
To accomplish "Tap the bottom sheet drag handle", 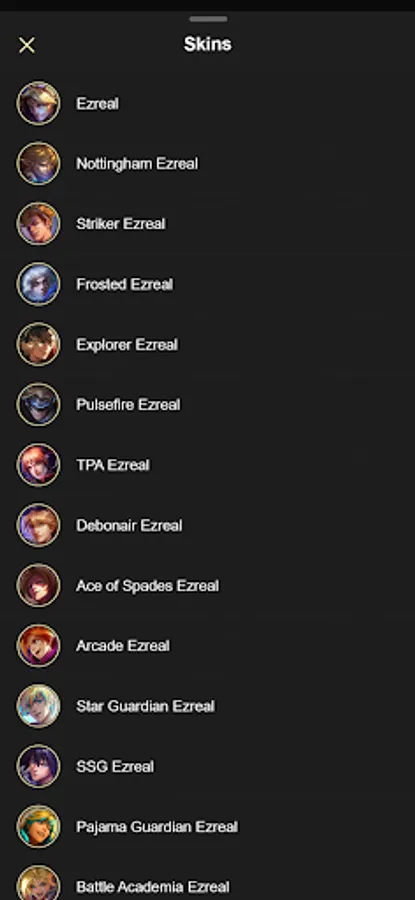I will click(208, 19).
